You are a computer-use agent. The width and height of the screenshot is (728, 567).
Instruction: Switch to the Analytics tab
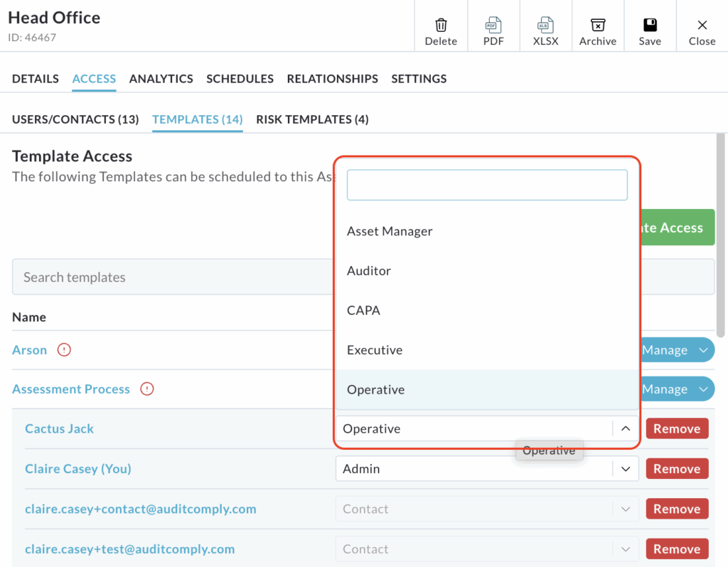click(161, 79)
